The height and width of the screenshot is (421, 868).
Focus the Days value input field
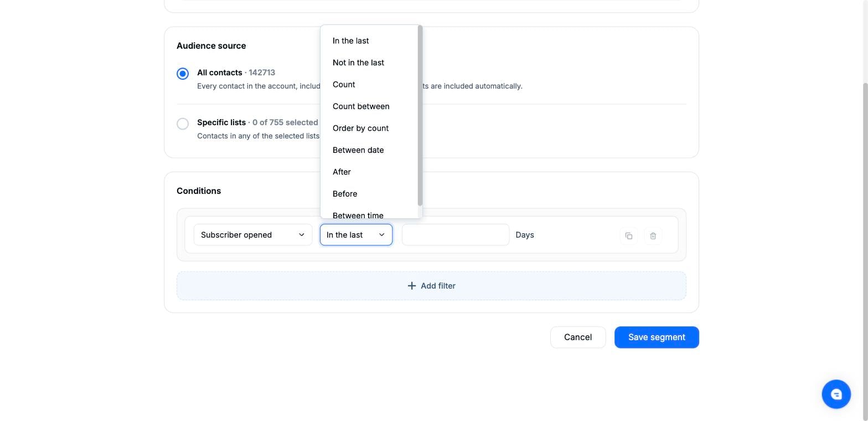click(456, 235)
